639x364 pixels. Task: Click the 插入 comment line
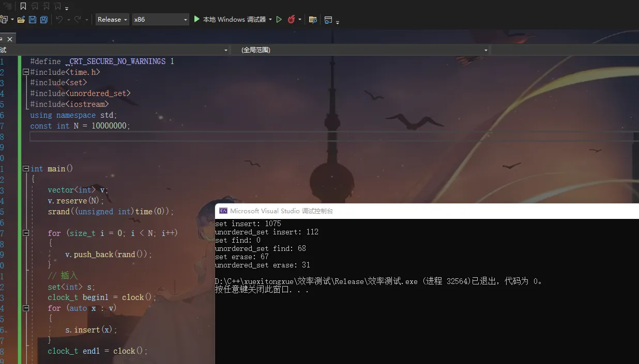[63, 276]
